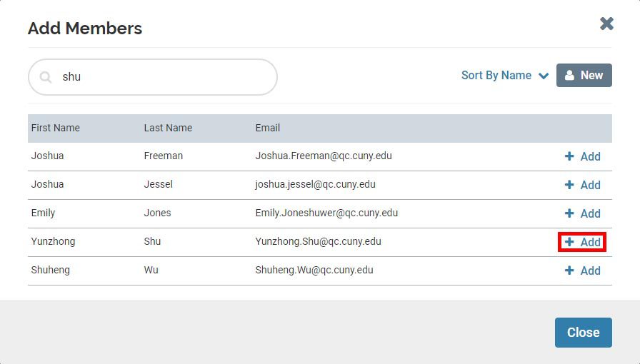Click the person icon on New button
640x364 pixels.
click(569, 75)
